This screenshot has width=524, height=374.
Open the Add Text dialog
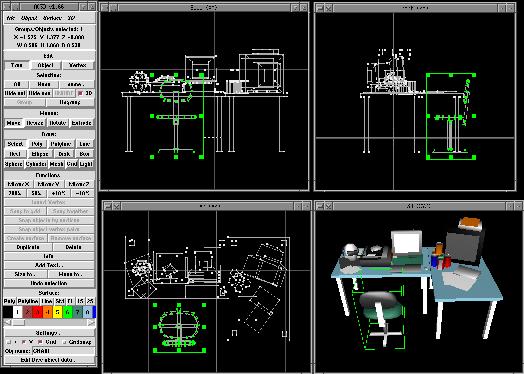click(49, 265)
